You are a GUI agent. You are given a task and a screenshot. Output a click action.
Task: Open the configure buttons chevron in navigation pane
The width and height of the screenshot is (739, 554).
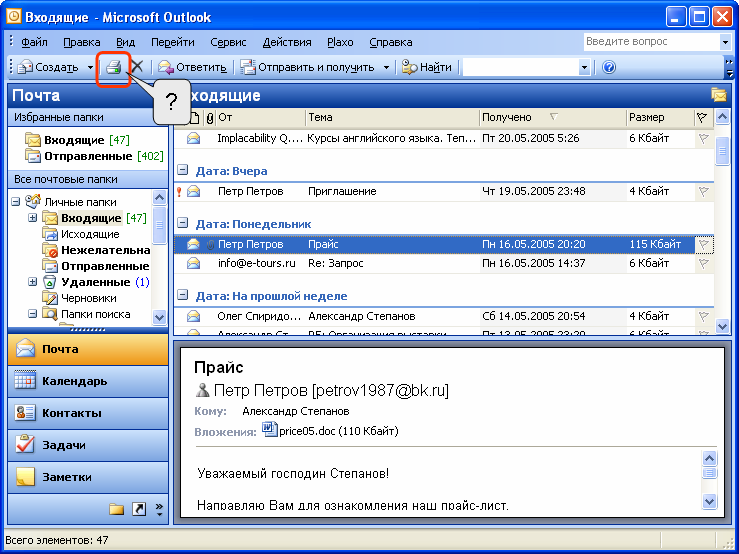coord(159,509)
